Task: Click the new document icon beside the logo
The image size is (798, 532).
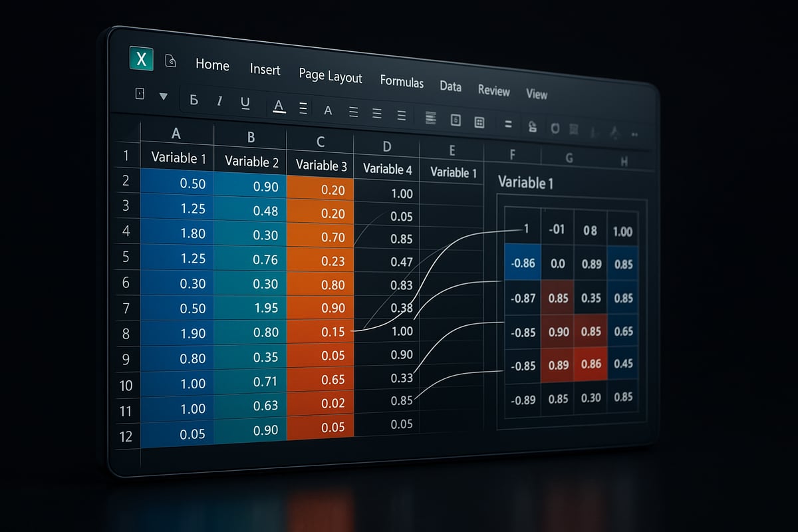Action: pyautogui.click(x=170, y=61)
